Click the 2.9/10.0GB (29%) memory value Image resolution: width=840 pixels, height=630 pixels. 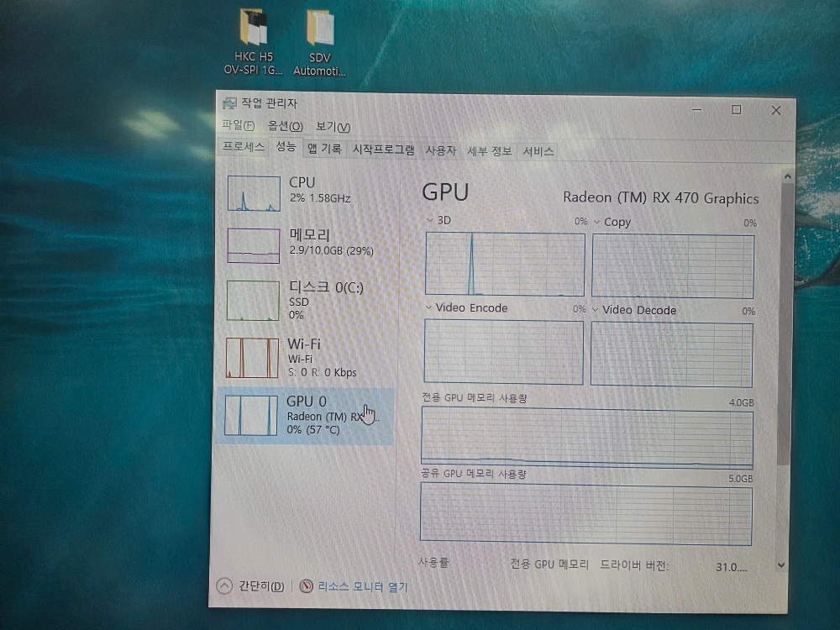[x=331, y=250]
